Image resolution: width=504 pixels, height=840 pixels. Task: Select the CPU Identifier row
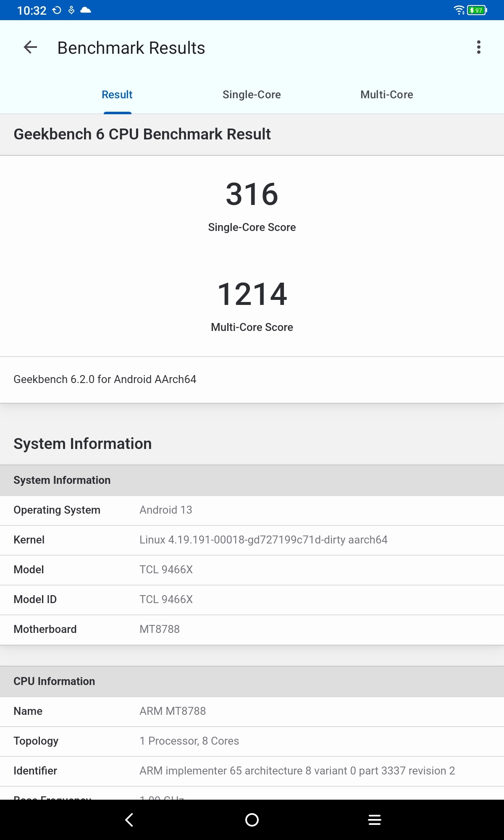(252, 771)
